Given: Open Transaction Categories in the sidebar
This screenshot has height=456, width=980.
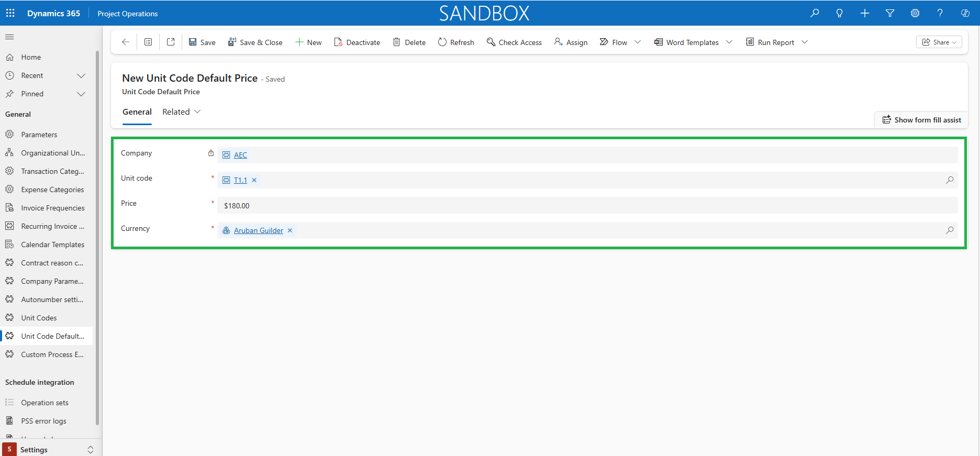Looking at the screenshot, I should point(47,171).
